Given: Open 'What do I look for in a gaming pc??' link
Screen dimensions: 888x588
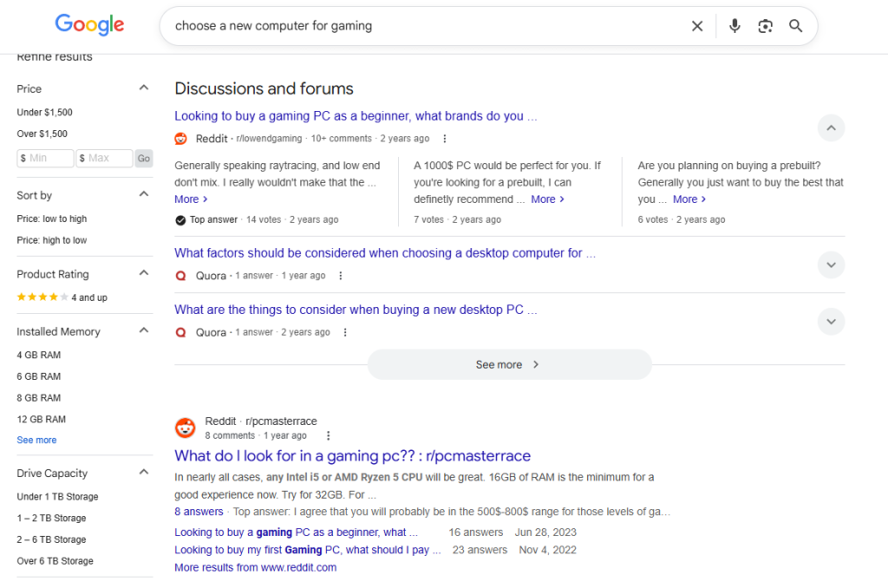Looking at the screenshot, I should (352, 456).
